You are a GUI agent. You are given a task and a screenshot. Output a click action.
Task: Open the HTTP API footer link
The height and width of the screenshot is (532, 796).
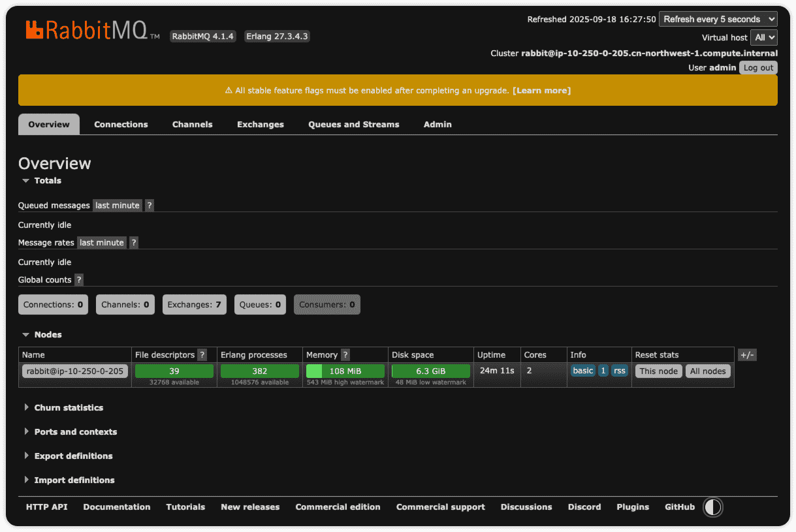[x=47, y=507]
